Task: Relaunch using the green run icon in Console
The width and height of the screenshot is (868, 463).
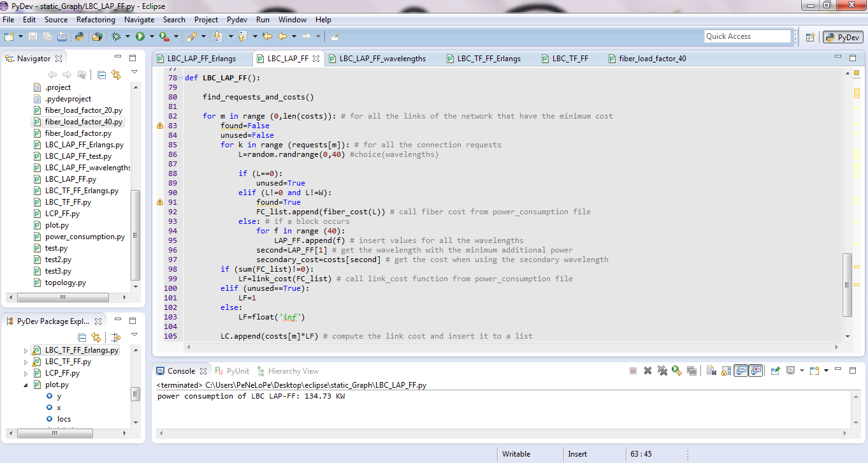Action: [677, 371]
